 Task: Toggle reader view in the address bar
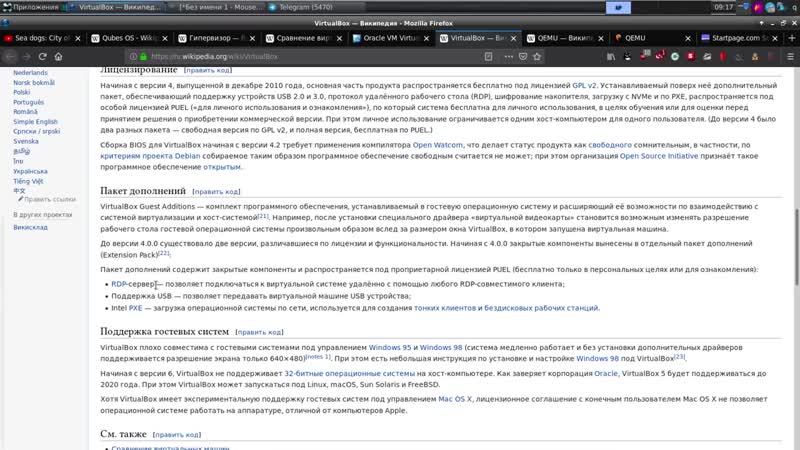[488, 57]
